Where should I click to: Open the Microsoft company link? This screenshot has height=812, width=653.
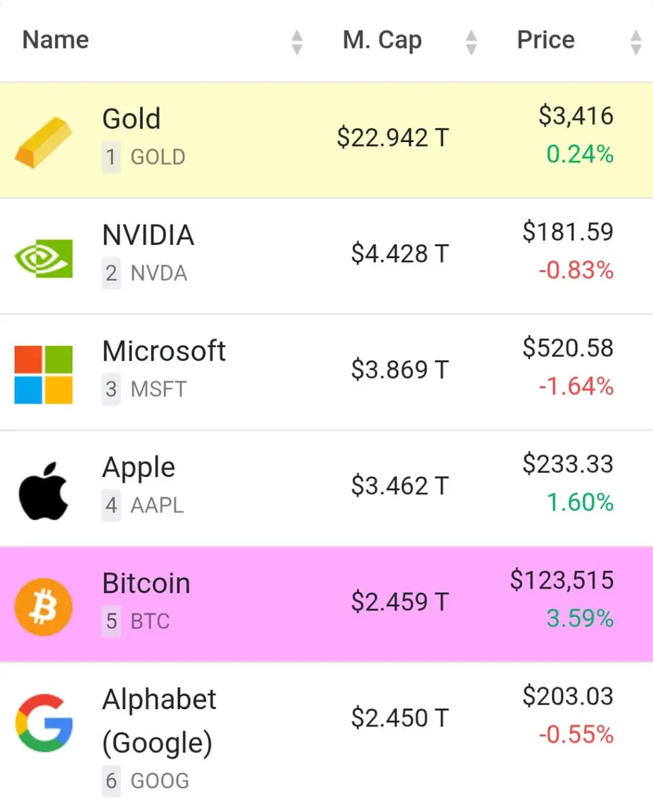click(x=164, y=351)
